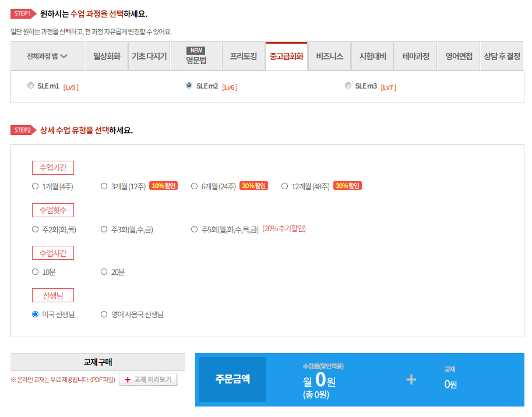Click the 주문금액 box
532x417 pixels.
click(232, 379)
